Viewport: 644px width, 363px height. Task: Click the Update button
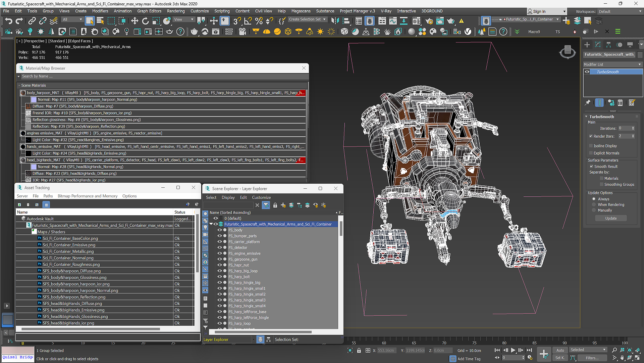(611, 218)
